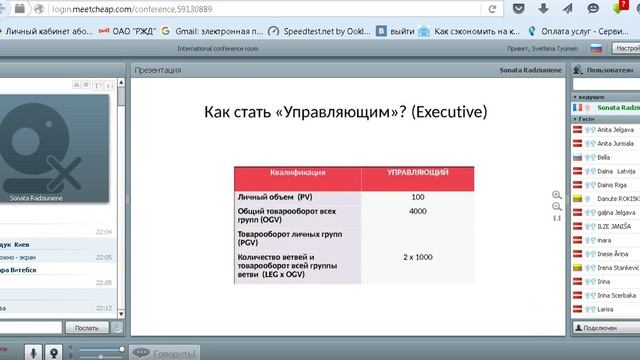Select Larisa in guest list
640x360 pixels.
[606, 309]
